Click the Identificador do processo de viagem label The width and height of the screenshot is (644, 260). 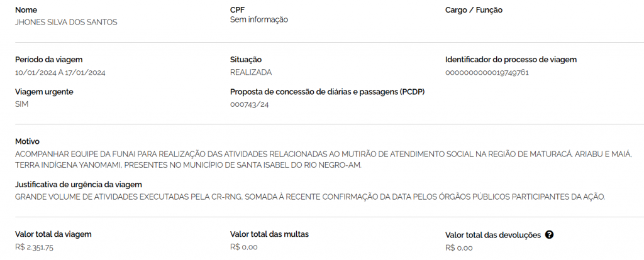[511, 60]
